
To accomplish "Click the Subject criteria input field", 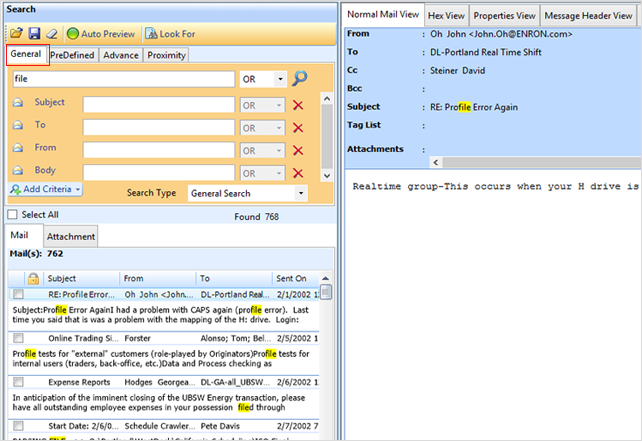I will 159,105.
